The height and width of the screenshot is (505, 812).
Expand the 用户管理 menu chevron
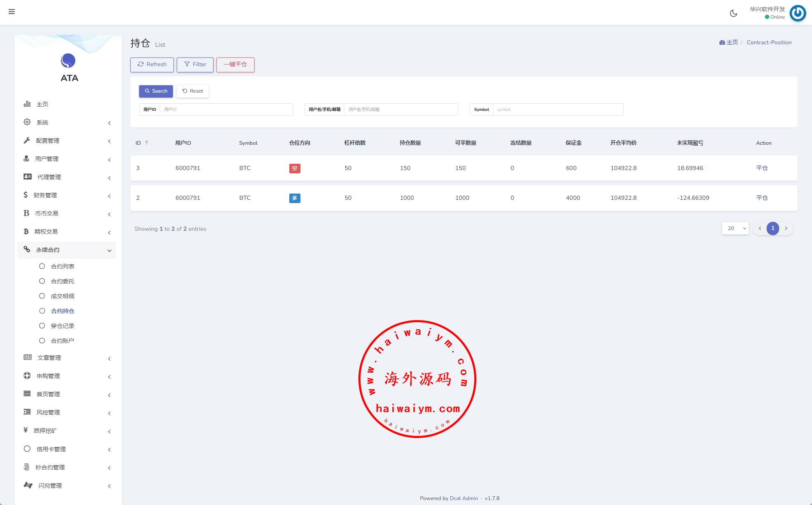click(109, 159)
